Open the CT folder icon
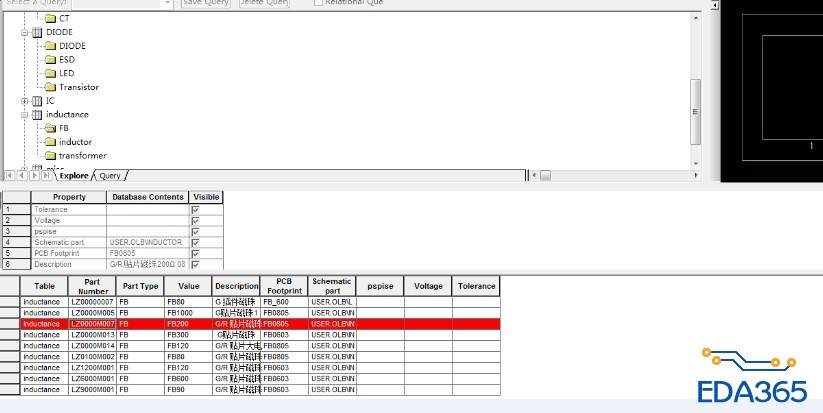This screenshot has width=823, height=413. click(x=50, y=18)
